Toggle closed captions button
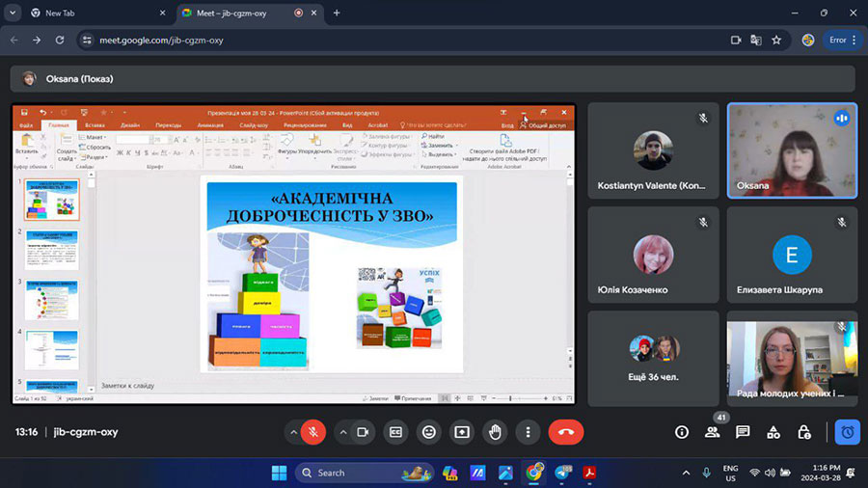This screenshot has width=868, height=488. (x=395, y=432)
